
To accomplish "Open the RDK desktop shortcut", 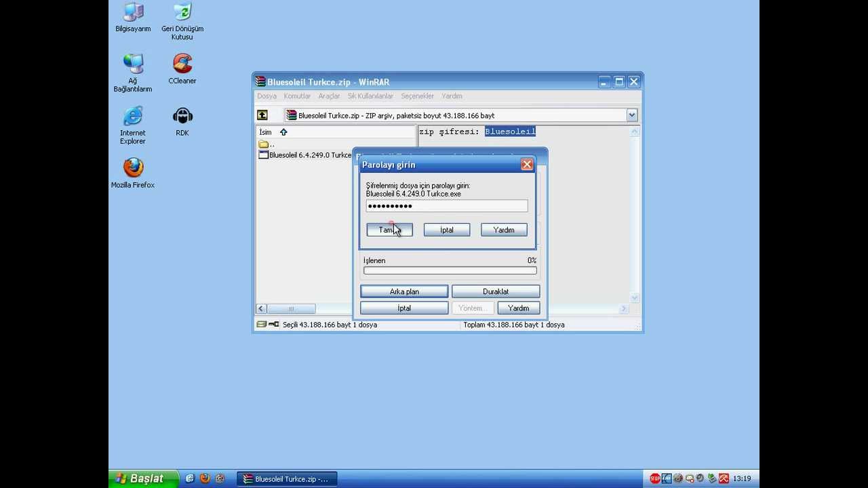I will click(182, 121).
